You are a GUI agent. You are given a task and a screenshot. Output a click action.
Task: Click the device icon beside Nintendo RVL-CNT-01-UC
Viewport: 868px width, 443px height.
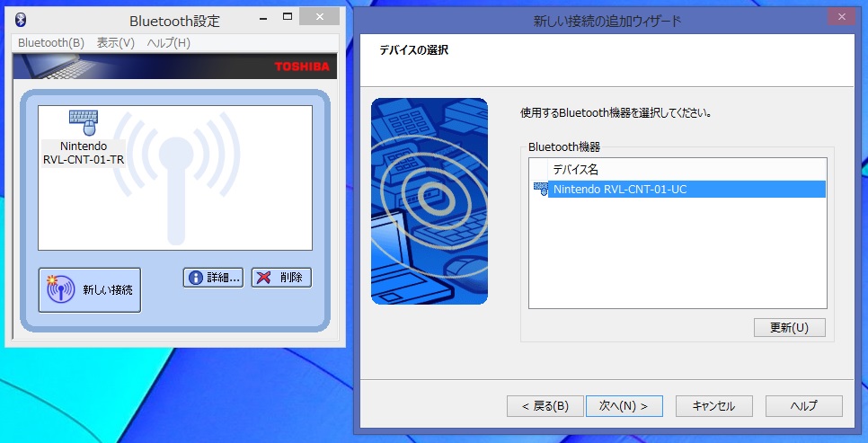tap(540, 189)
